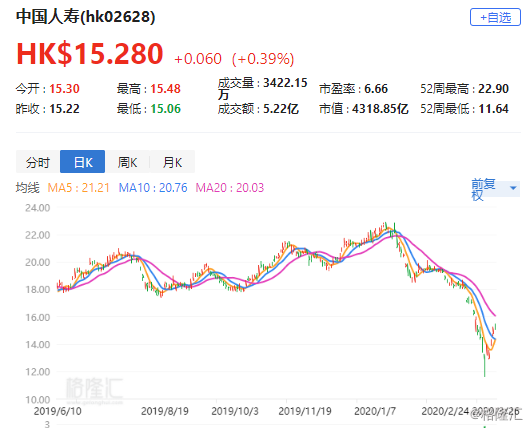
Task: Click the HK$15.280 current price
Action: click(90, 53)
